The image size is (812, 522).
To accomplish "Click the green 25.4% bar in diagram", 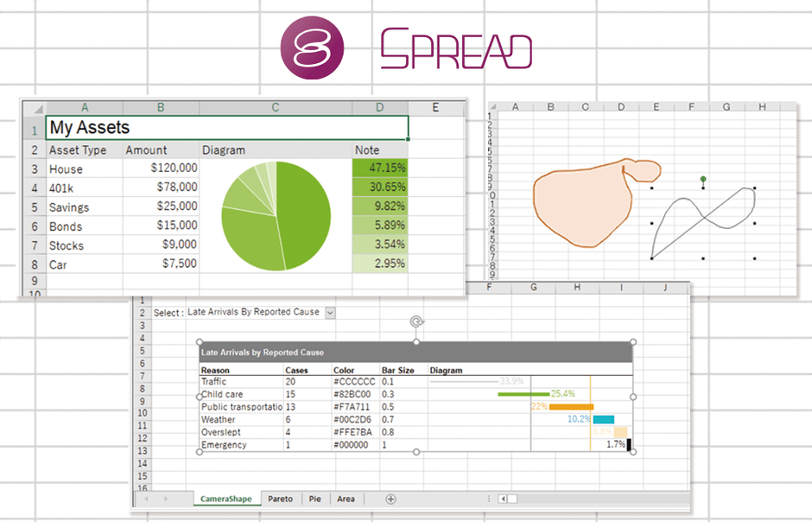I will [523, 394].
